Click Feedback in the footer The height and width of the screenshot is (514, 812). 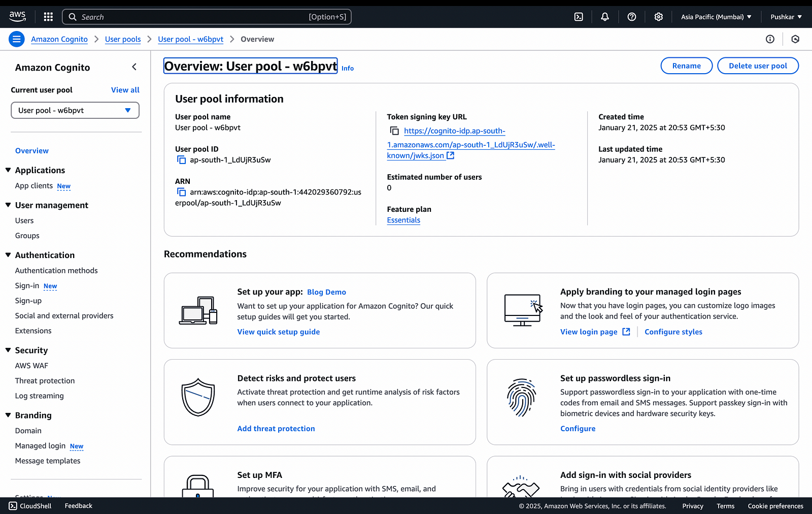79,506
